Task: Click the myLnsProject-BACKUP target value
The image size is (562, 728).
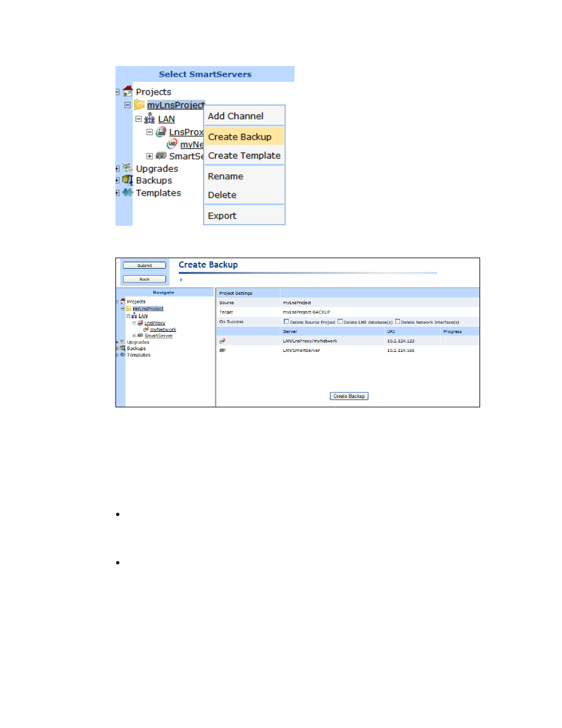Action: click(x=306, y=312)
